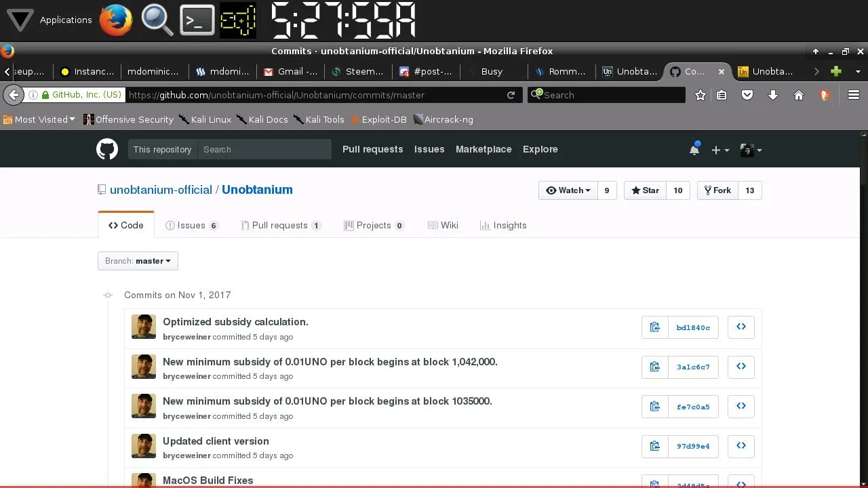Browse repository at commit 97d99e4
868x488 pixels.
(741, 445)
